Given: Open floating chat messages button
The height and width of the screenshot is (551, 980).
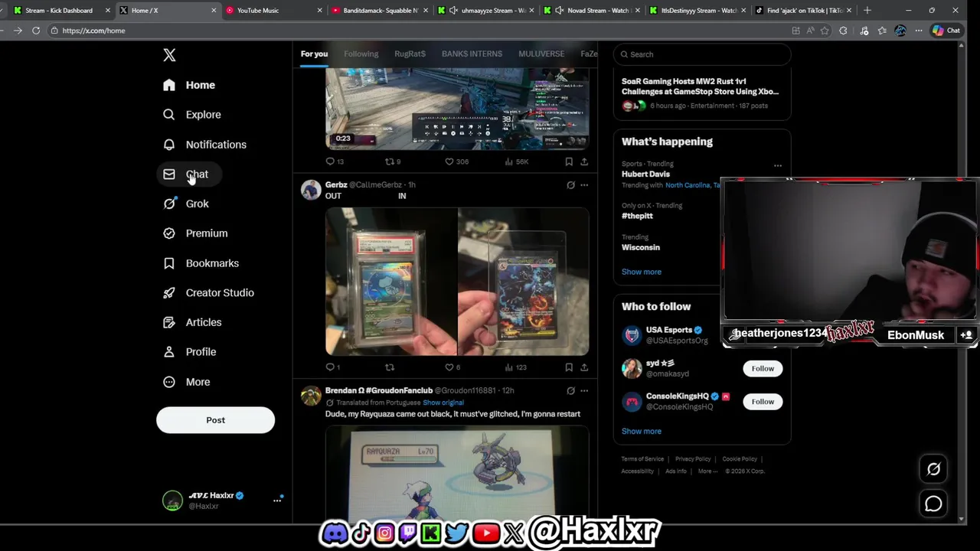Looking at the screenshot, I should pos(933,504).
